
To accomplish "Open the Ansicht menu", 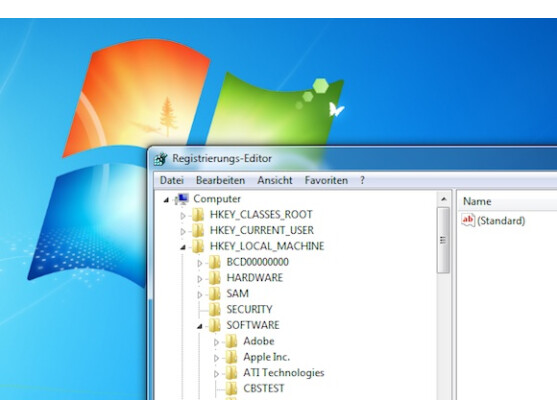I will 275,180.
